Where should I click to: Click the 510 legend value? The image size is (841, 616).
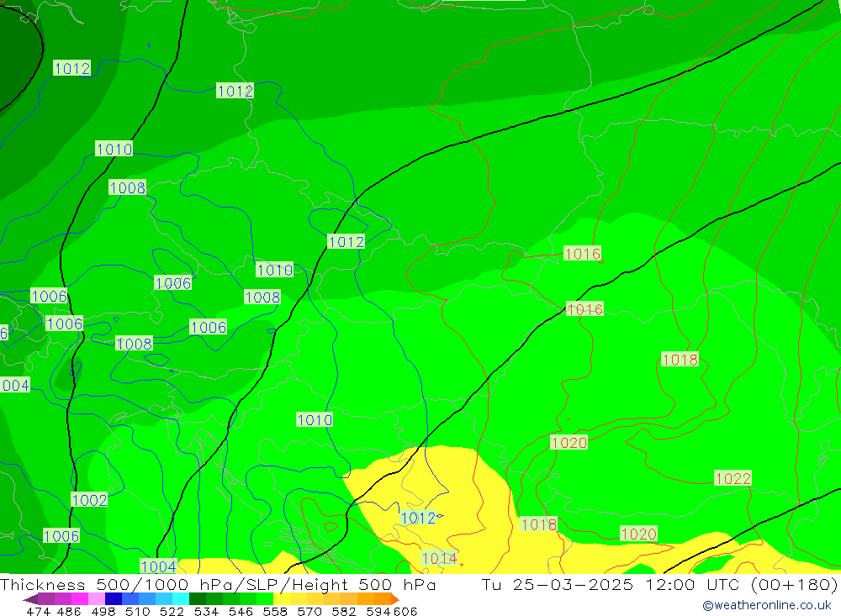[137, 611]
